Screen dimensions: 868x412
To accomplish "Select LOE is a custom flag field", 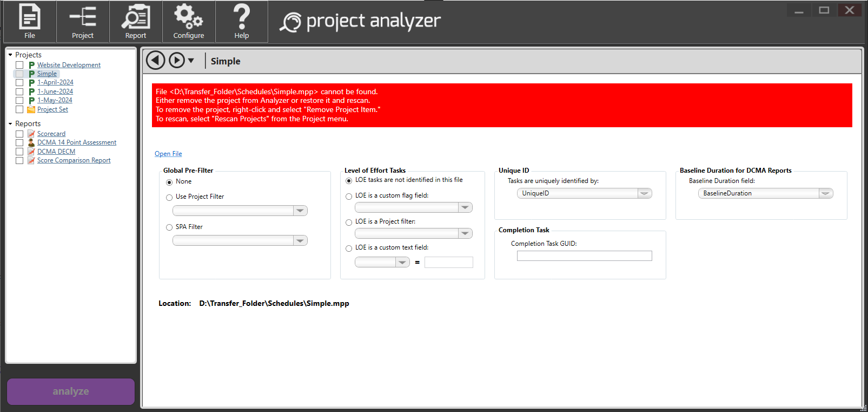I will pyautogui.click(x=349, y=197).
